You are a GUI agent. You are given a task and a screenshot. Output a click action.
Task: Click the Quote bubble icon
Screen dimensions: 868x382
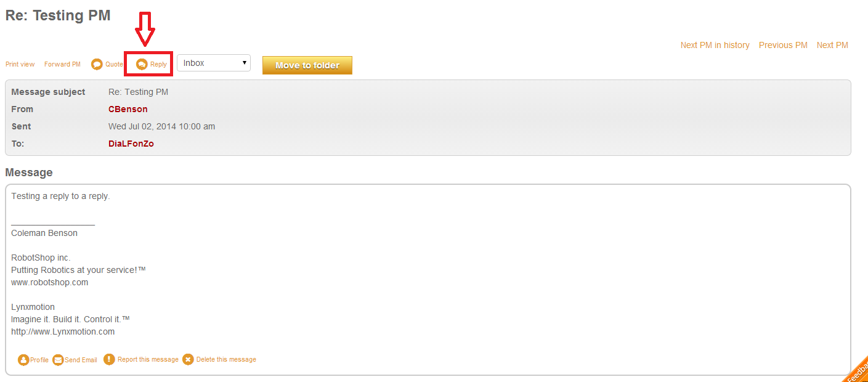pos(97,64)
